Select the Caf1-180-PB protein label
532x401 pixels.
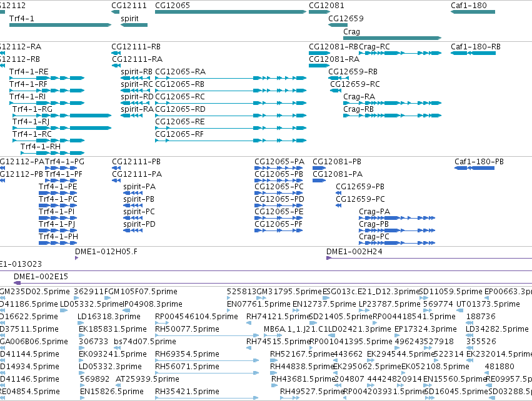tap(479, 162)
